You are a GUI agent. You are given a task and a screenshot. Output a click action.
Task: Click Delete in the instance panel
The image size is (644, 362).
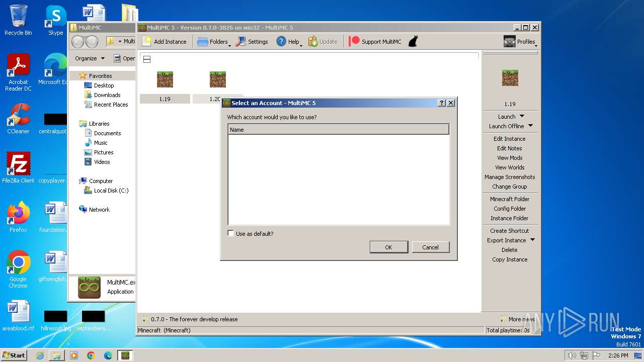point(509,250)
